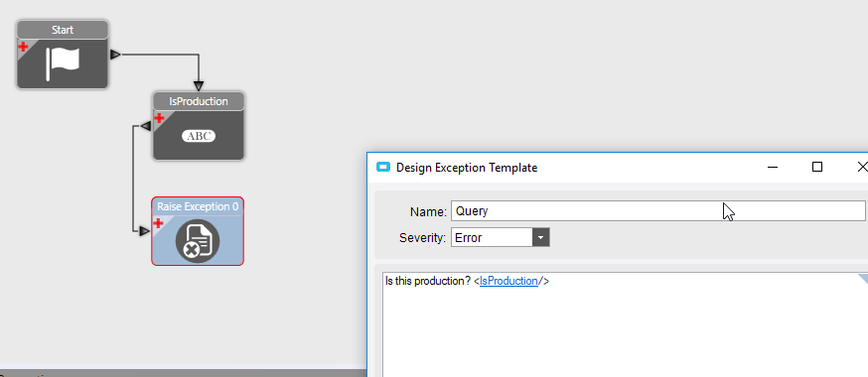The width and height of the screenshot is (868, 377).
Task: Click red plus on Raise Exception node
Action: pyautogui.click(x=158, y=223)
